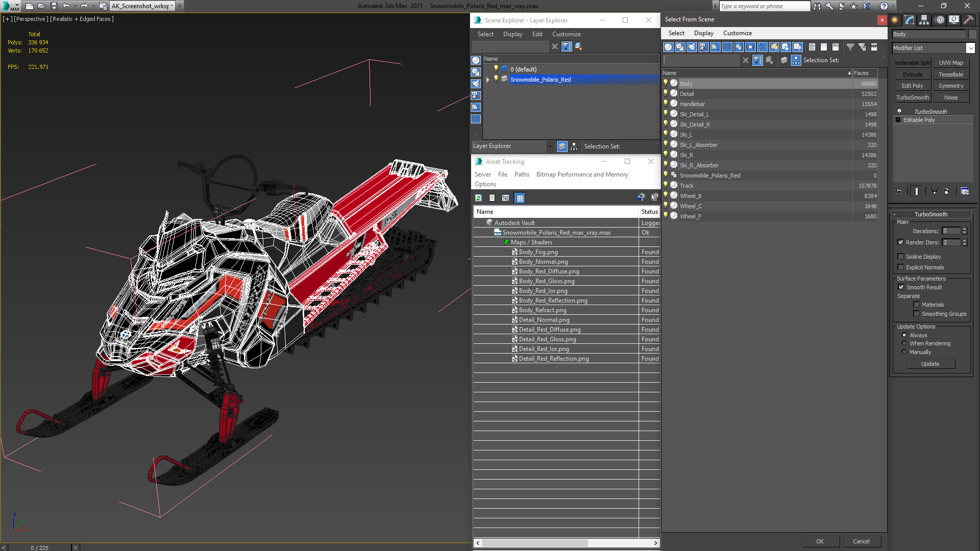Toggle space warps filter in Select From Scene
The image size is (980, 551).
(727, 47)
